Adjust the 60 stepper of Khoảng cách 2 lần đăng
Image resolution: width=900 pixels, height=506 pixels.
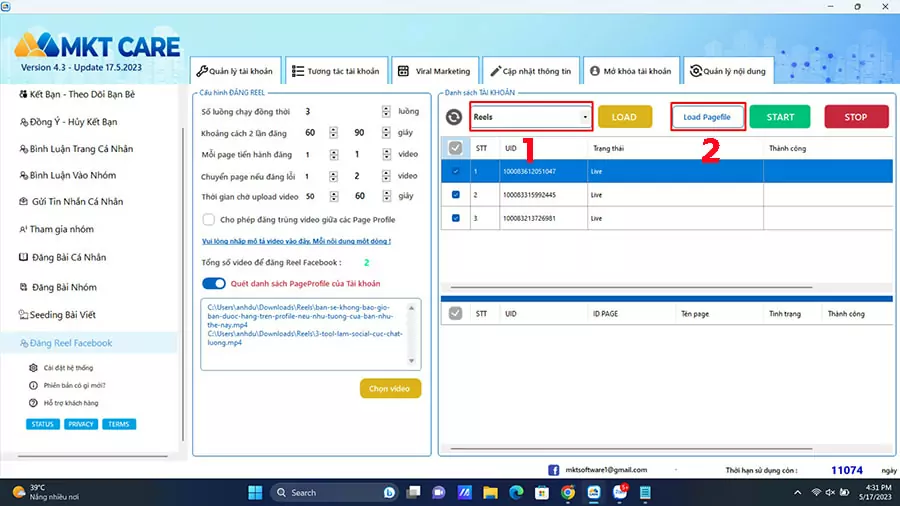pyautogui.click(x=333, y=133)
